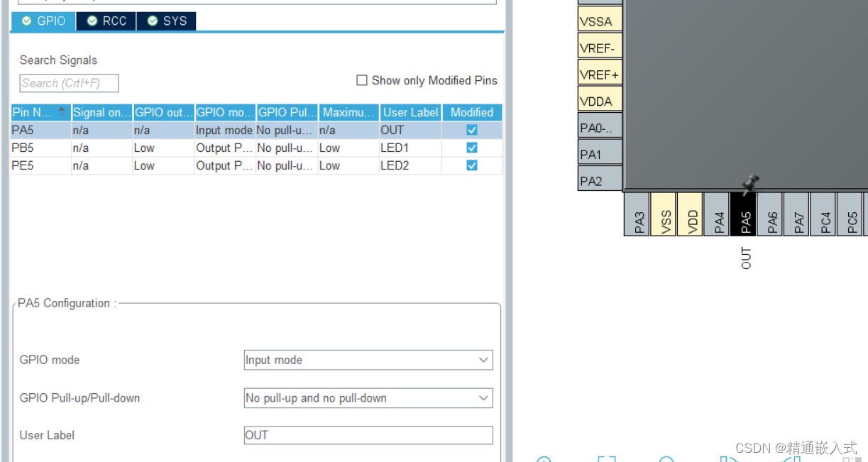Open the RCC tab
This screenshot has width=868, height=462.
coord(106,21)
